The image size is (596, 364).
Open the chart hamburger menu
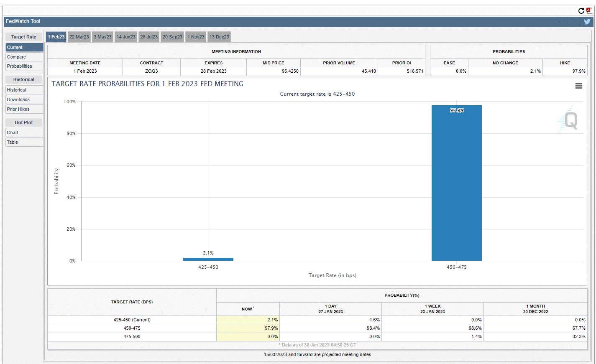[x=579, y=86]
